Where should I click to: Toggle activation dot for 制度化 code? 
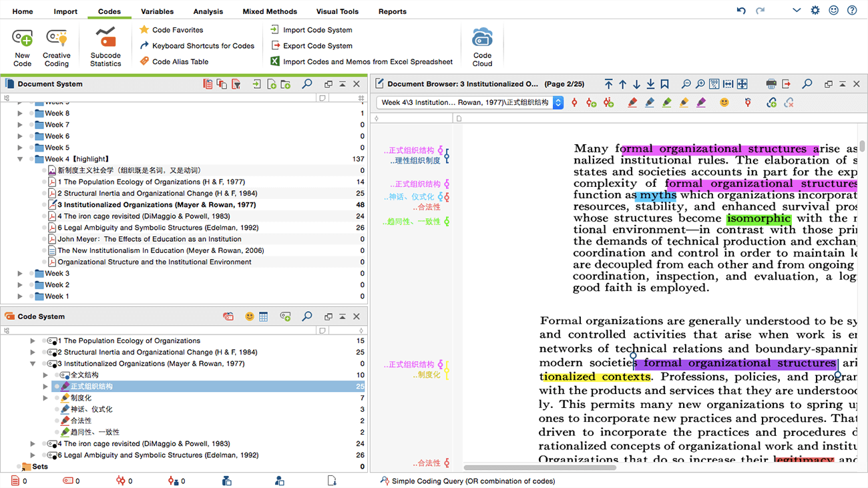[x=57, y=398]
